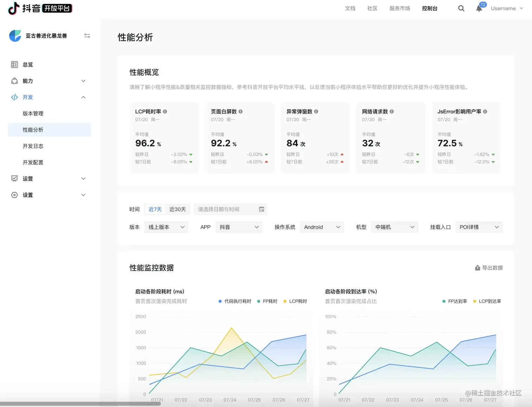532x407 pixels.
Task: Click info icon next to 页面白屏数
Action: [241, 112]
